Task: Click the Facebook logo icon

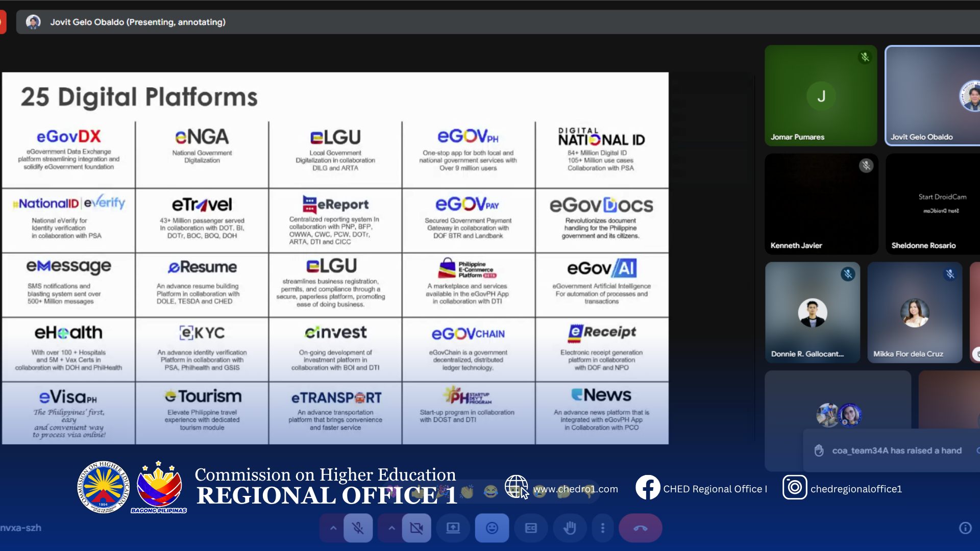Action: (647, 487)
